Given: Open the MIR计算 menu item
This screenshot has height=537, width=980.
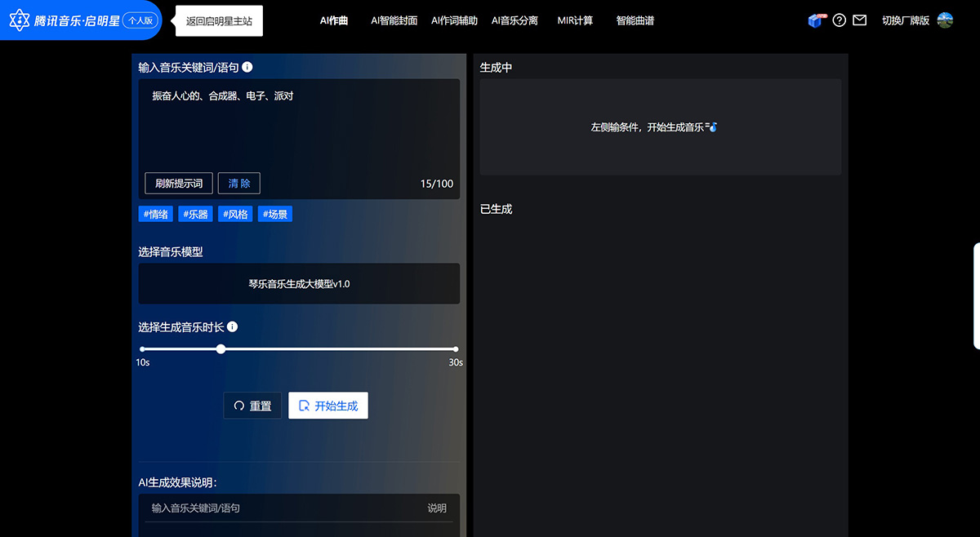Looking at the screenshot, I should click(575, 20).
